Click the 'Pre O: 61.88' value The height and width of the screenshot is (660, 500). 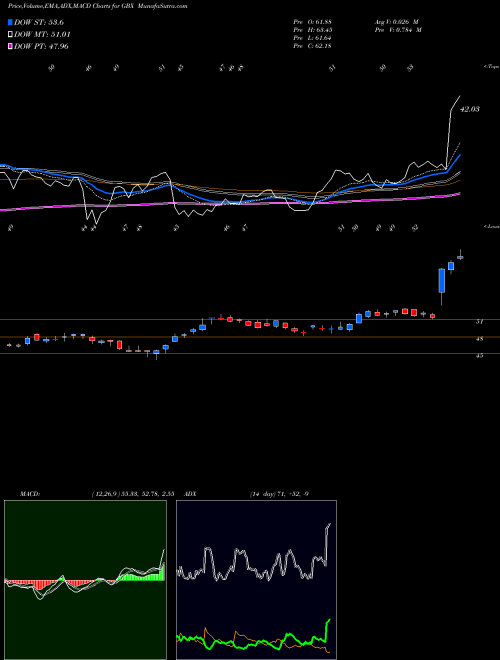tap(312, 22)
